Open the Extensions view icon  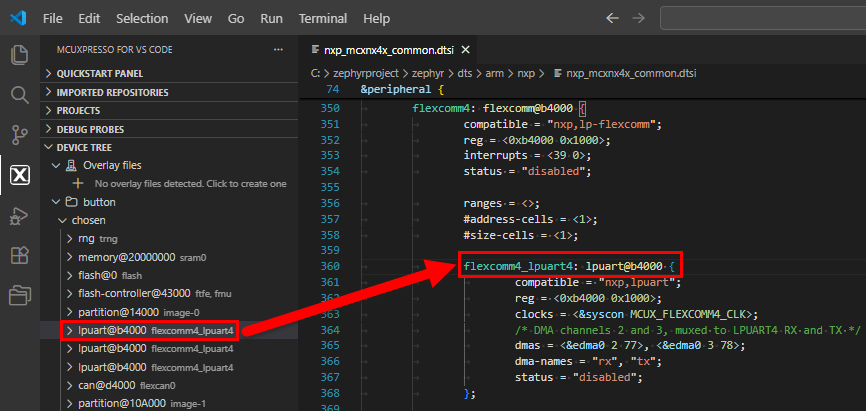(19, 256)
